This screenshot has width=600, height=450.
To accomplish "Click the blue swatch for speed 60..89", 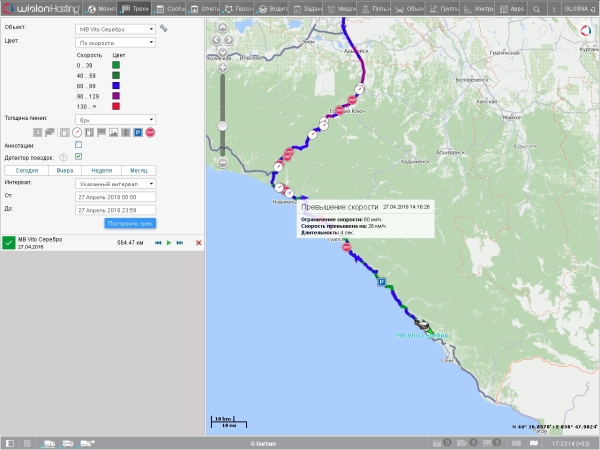I will [116, 86].
